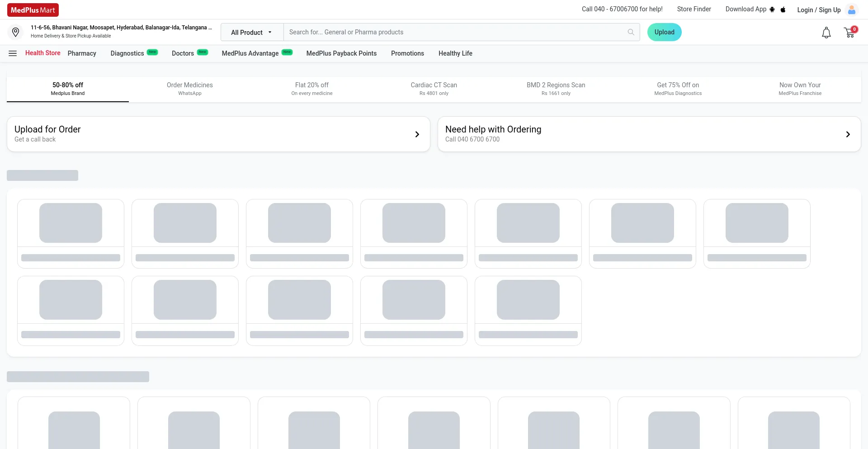Select the Flat 20% off tab
Screen dimensions: 868x449
click(312, 89)
